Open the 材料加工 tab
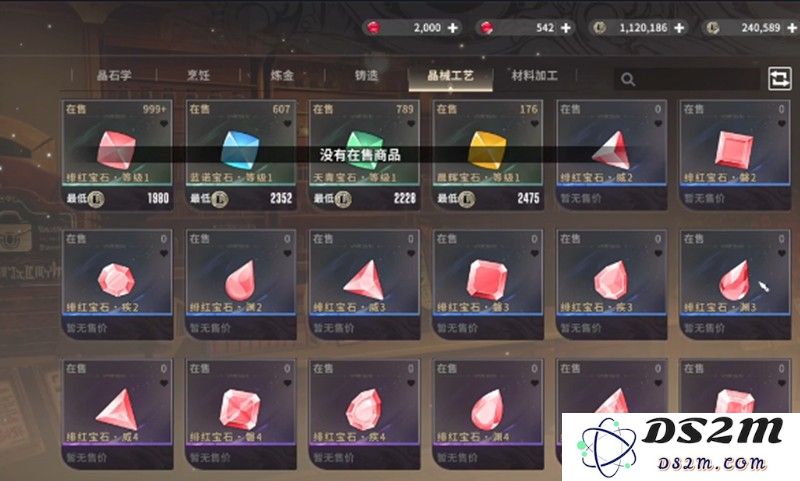 pos(534,75)
